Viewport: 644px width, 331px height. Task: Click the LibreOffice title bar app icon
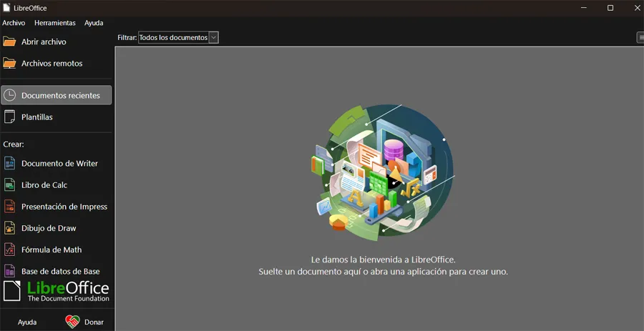(6, 8)
